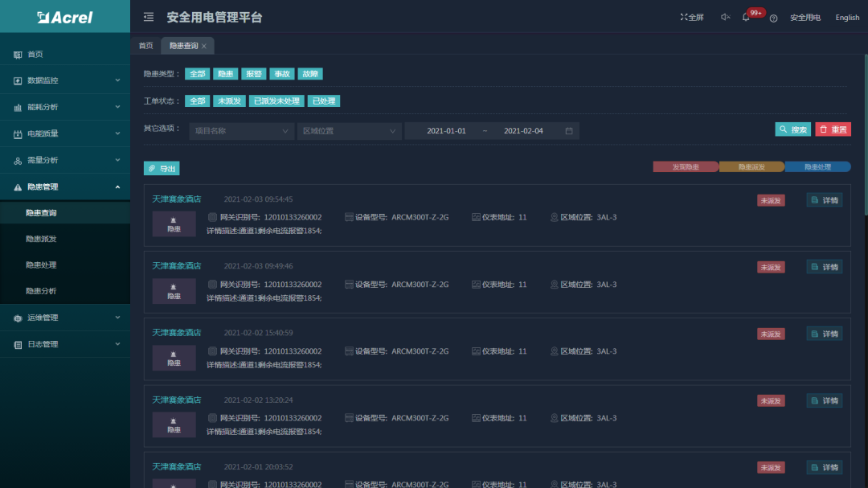The width and height of the screenshot is (868, 488).
Task: Select 已处理 work order status filter
Action: 322,101
